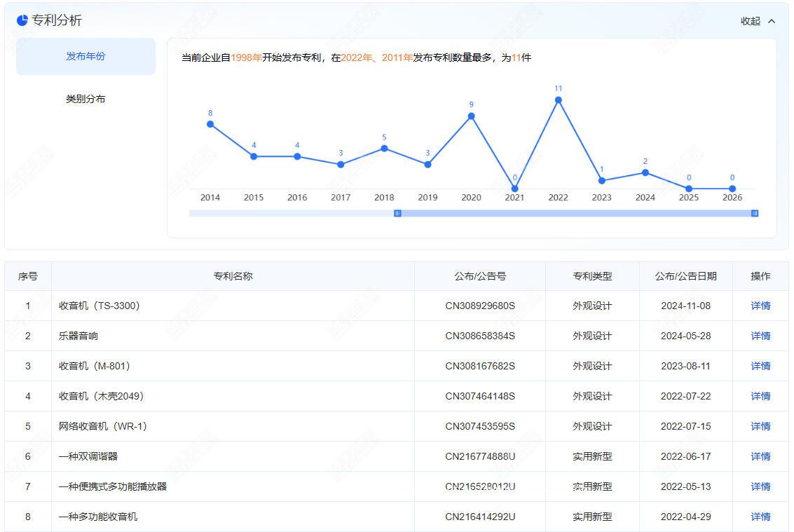Switch to 类别分布 tab
The width and height of the screenshot is (794, 532).
[85, 99]
